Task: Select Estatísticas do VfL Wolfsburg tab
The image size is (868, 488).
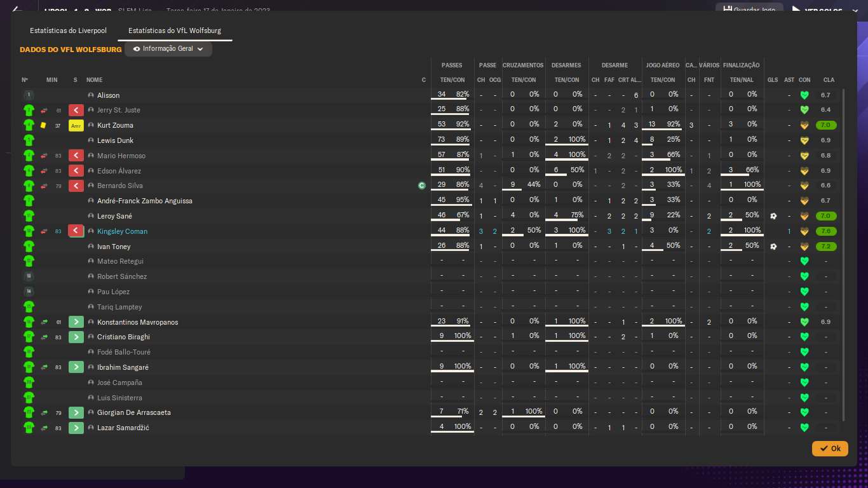Action: [175, 30]
